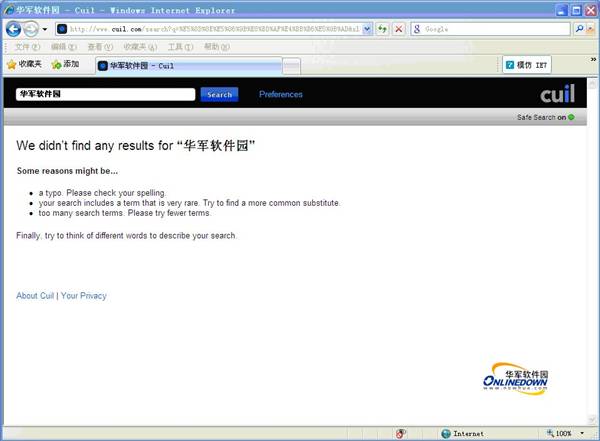This screenshot has height=441, width=600.
Task: Open the Your Privacy link
Action: pyautogui.click(x=84, y=296)
